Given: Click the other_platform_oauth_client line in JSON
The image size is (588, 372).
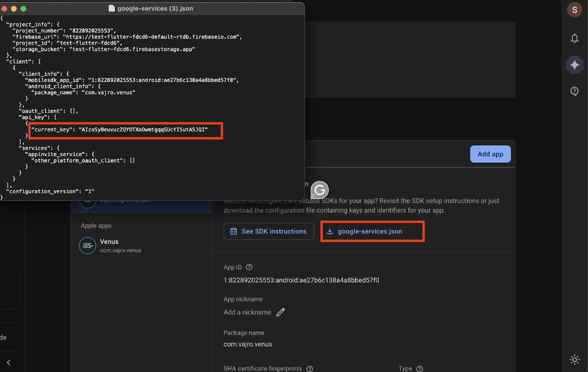Looking at the screenshot, I should point(83,161).
